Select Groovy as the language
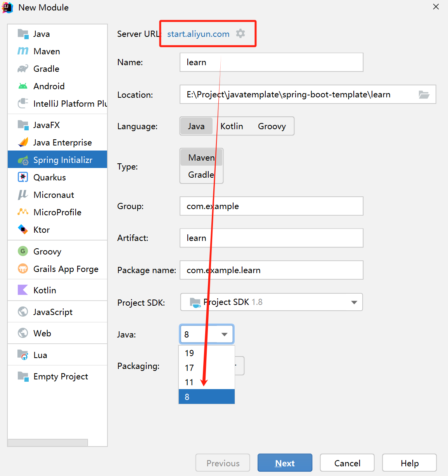Screen dimensions: 448x476 point(272,126)
